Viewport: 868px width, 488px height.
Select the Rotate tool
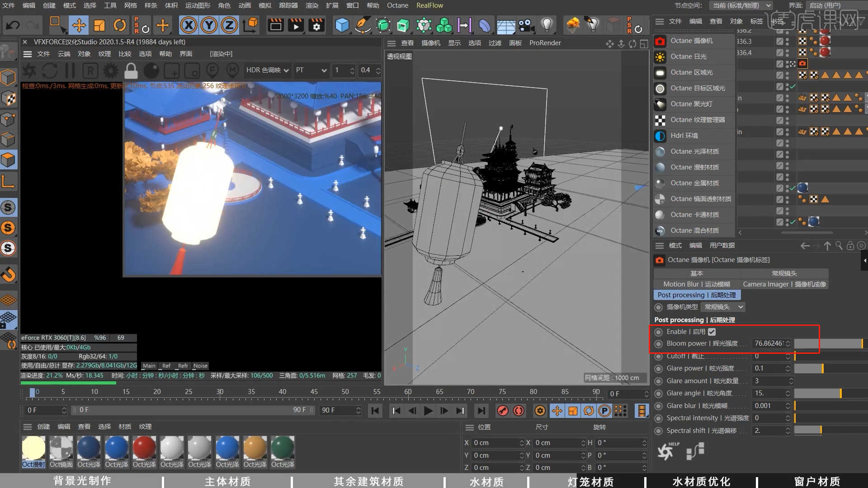pos(119,25)
